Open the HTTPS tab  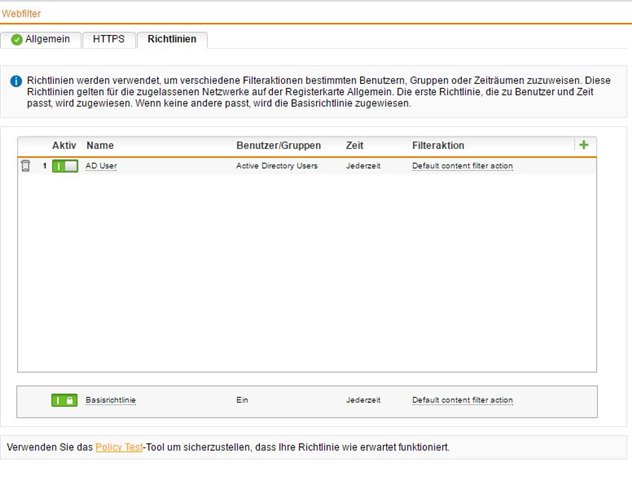point(108,39)
